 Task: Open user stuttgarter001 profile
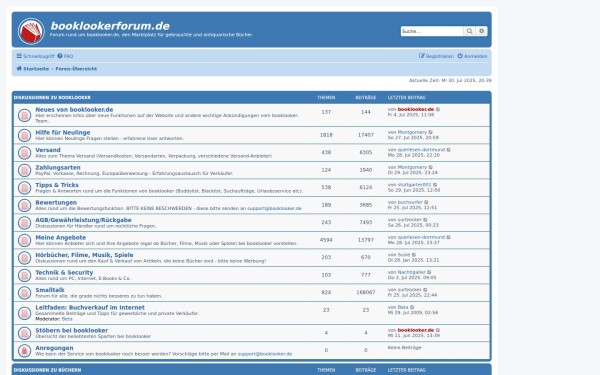(x=414, y=185)
